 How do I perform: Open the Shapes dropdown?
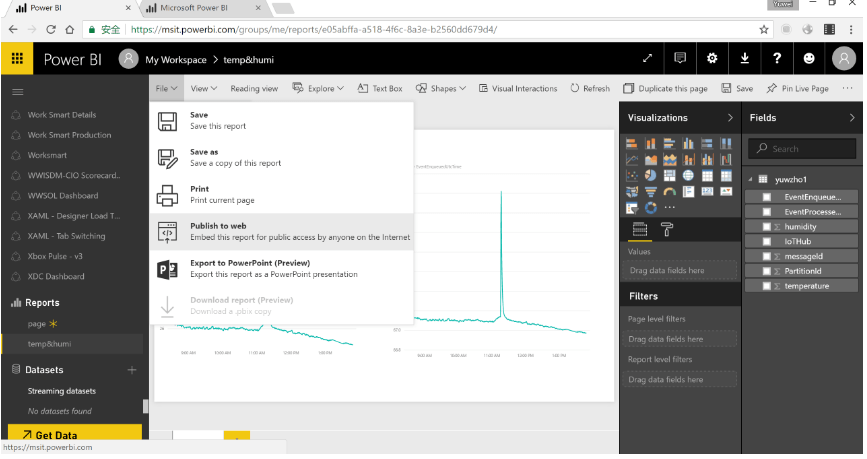tap(441, 88)
